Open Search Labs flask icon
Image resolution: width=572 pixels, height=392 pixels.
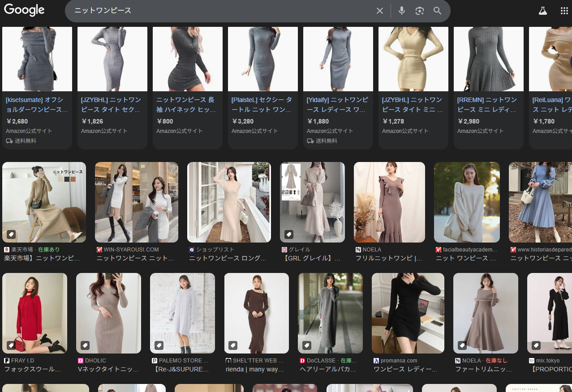[x=542, y=11]
